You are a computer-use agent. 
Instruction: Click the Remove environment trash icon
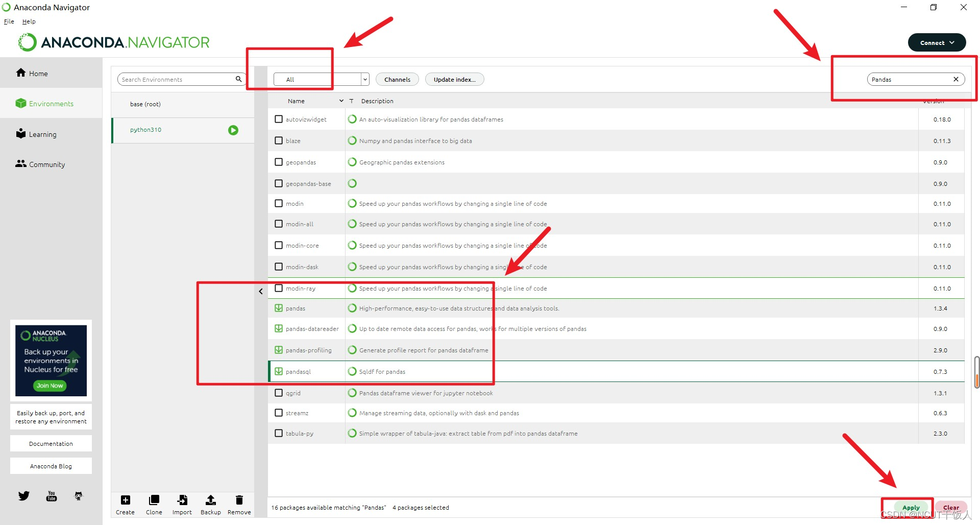click(239, 500)
